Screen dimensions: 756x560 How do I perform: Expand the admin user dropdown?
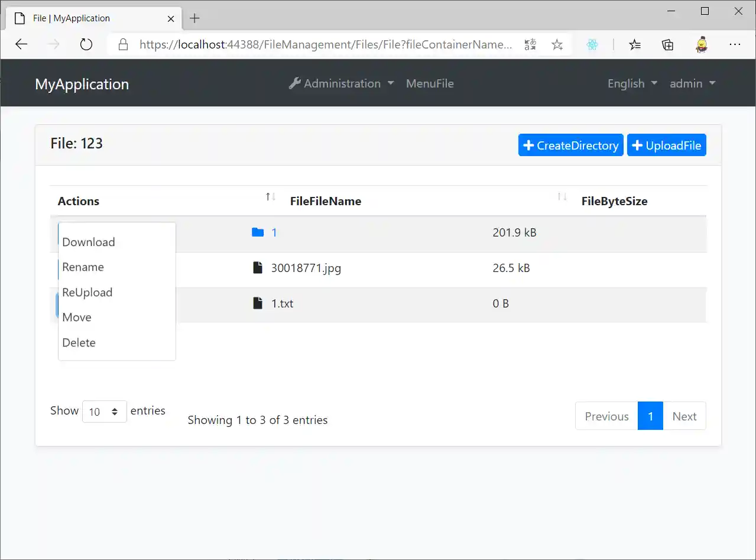(x=692, y=83)
